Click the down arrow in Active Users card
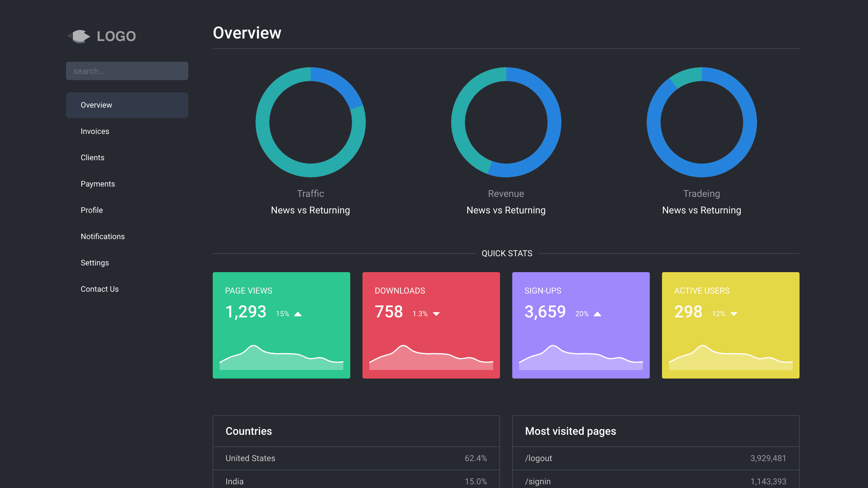Viewport: 868px width, 488px height. (x=734, y=314)
